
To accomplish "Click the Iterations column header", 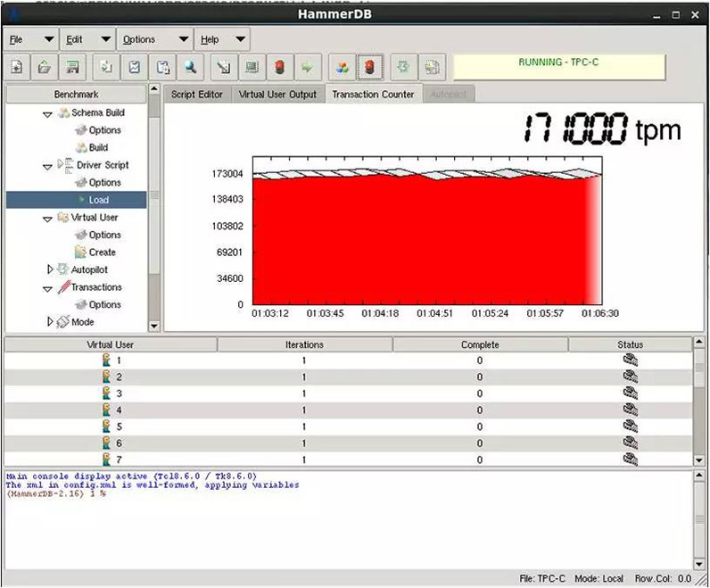I will click(x=304, y=344).
